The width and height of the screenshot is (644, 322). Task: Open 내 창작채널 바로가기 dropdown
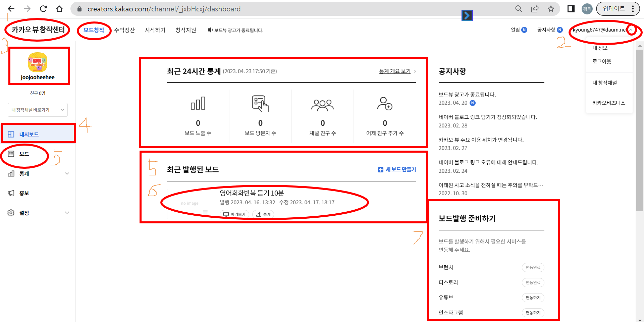pos(38,110)
